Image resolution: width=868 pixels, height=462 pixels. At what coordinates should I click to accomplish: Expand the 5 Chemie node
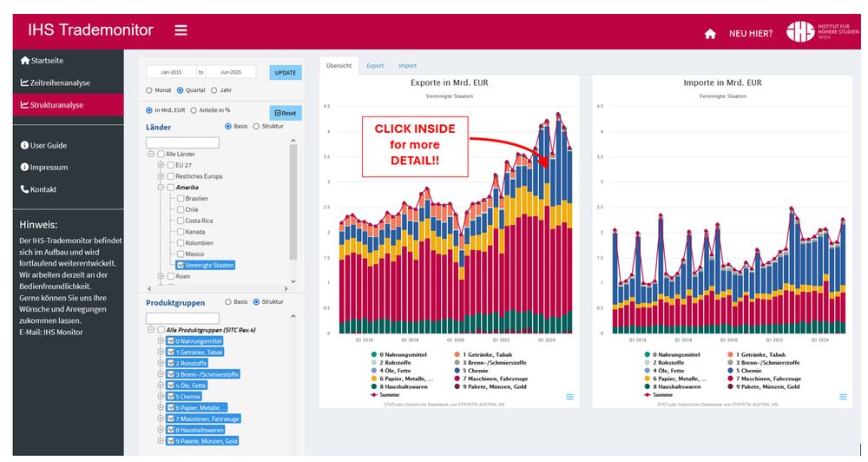[x=161, y=397]
